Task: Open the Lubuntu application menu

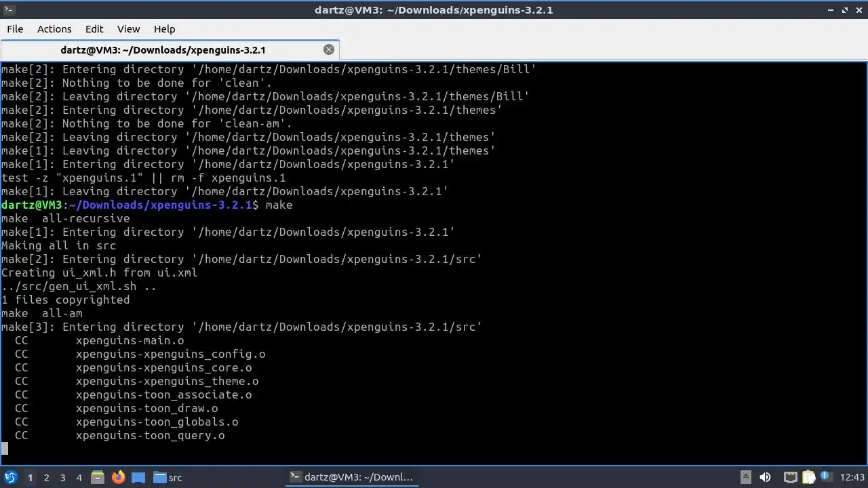Action: [11, 477]
